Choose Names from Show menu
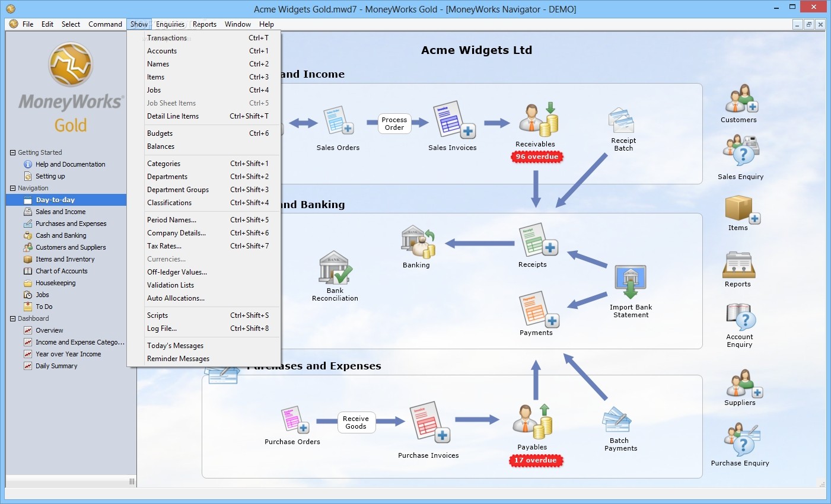The image size is (831, 504). 204,64
